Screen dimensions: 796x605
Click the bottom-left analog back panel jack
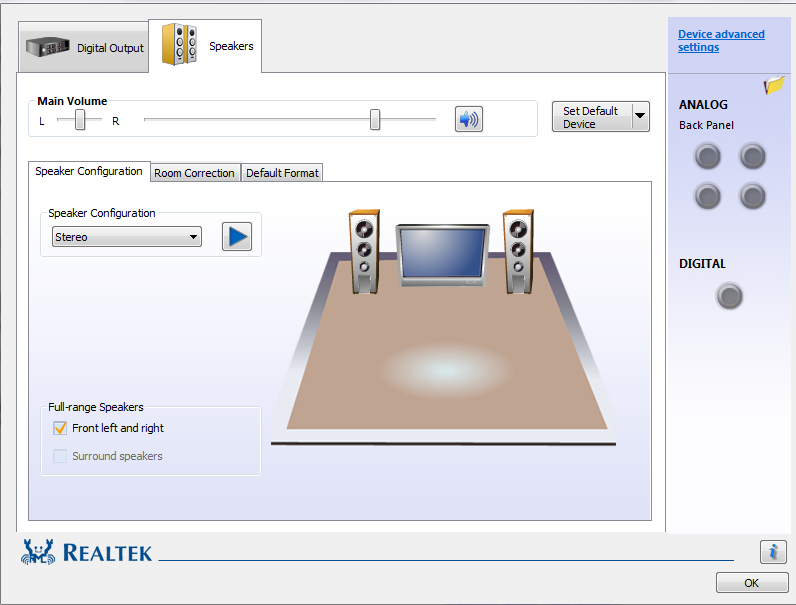(707, 196)
